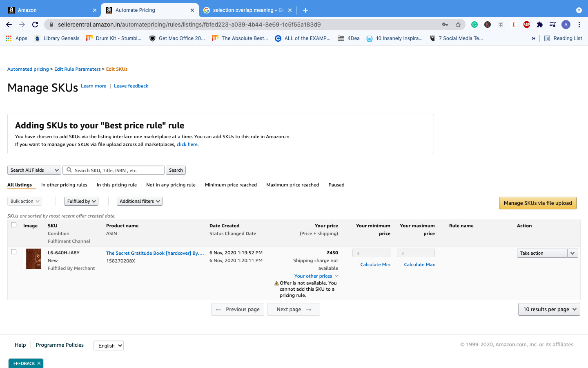Open the Chrome three-dot menu

pyautogui.click(x=579, y=25)
